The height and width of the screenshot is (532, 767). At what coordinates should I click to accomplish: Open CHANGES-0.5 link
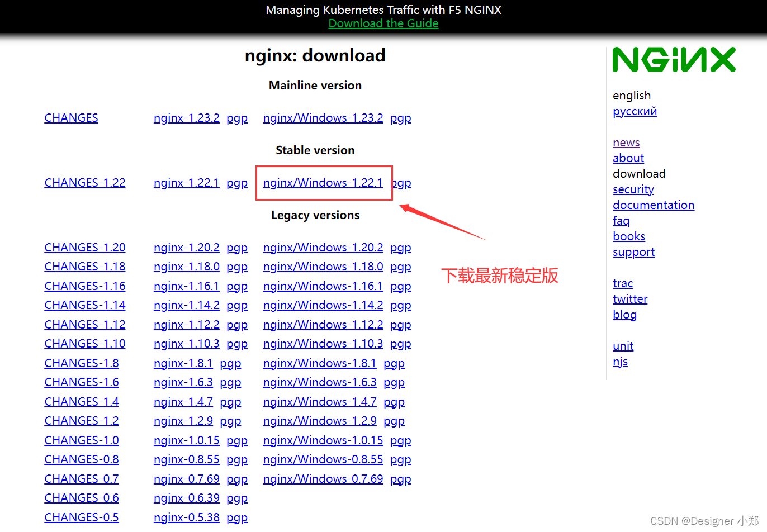[x=82, y=517]
